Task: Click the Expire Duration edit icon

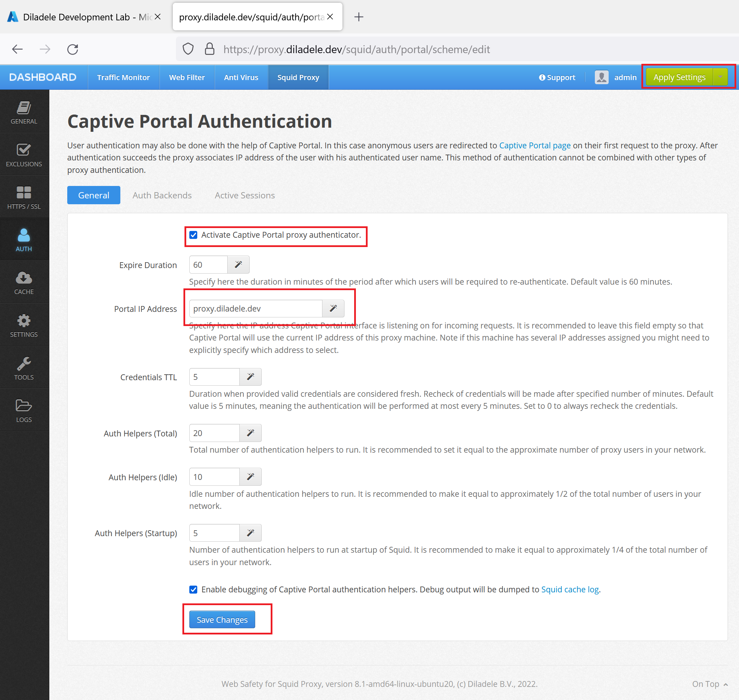Action: [x=238, y=265]
